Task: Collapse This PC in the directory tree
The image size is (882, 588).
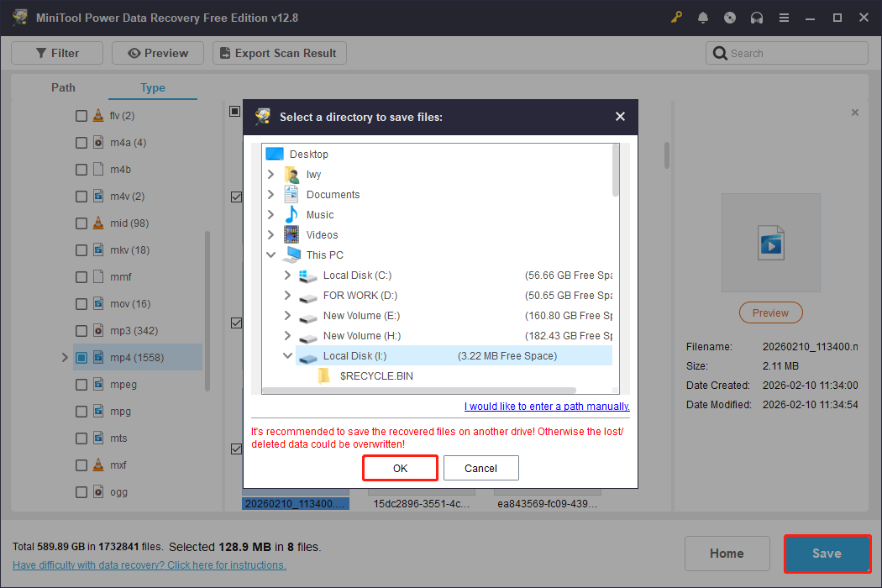Action: click(x=270, y=255)
